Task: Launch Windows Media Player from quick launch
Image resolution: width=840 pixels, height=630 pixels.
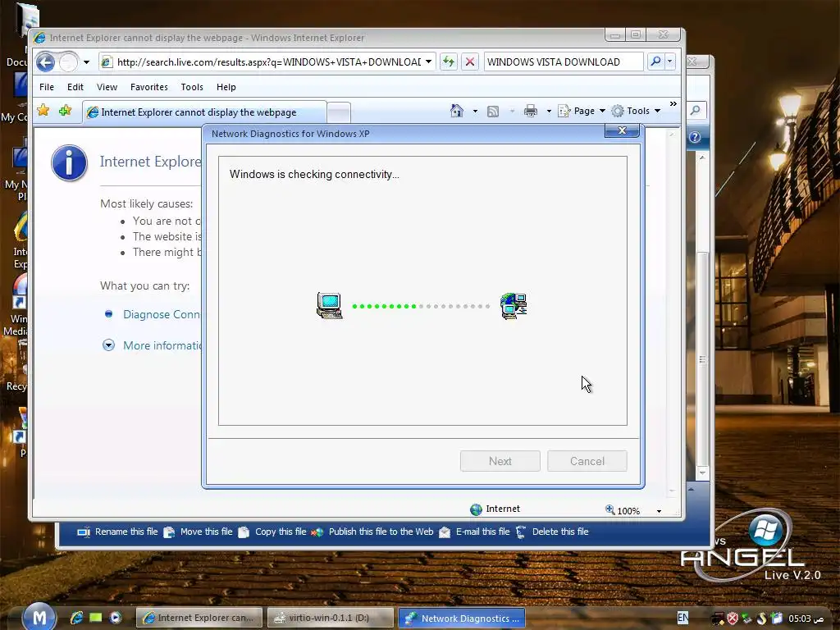Action: pos(115,618)
